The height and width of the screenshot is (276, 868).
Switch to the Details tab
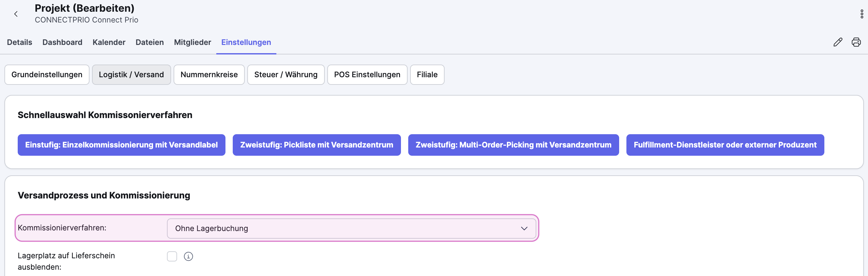tap(20, 42)
